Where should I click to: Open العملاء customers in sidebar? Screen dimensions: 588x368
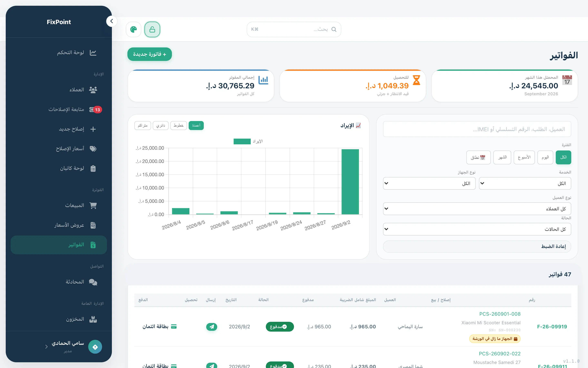pyautogui.click(x=59, y=90)
